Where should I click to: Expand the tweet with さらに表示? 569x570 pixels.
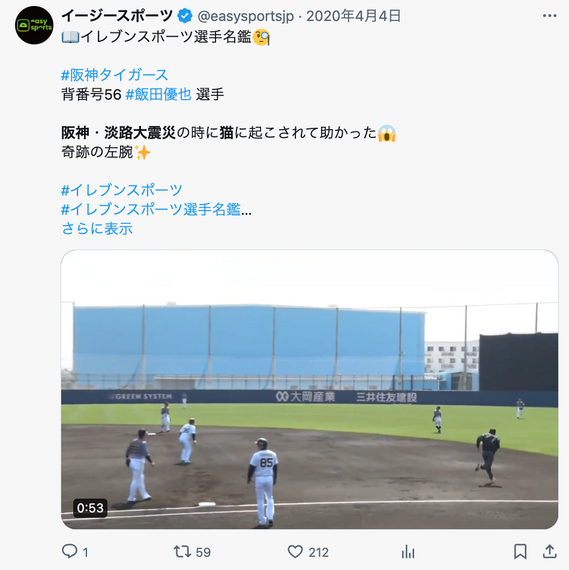pyautogui.click(x=97, y=229)
